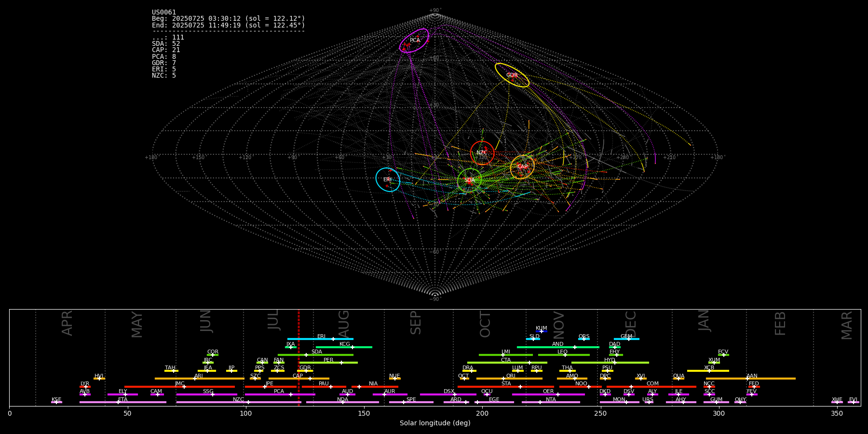
Task: Click the PCA label inside magenta ellipse
Action: (x=415, y=41)
